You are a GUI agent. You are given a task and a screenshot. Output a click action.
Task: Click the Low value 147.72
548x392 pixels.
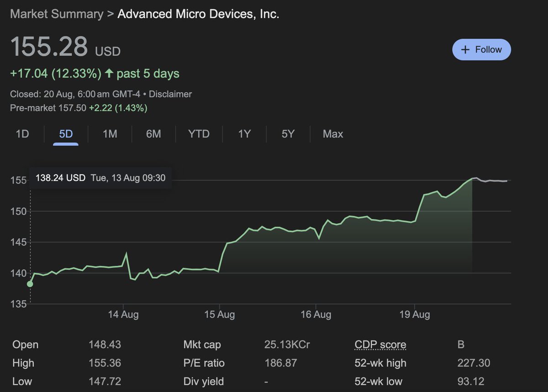pyautogui.click(x=105, y=381)
